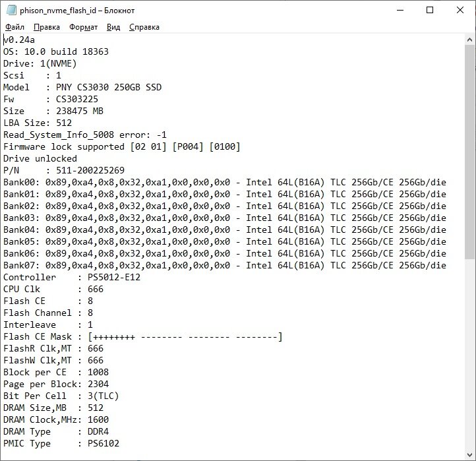Open the Справка menu
The image size is (476, 461).
pyautogui.click(x=144, y=27)
